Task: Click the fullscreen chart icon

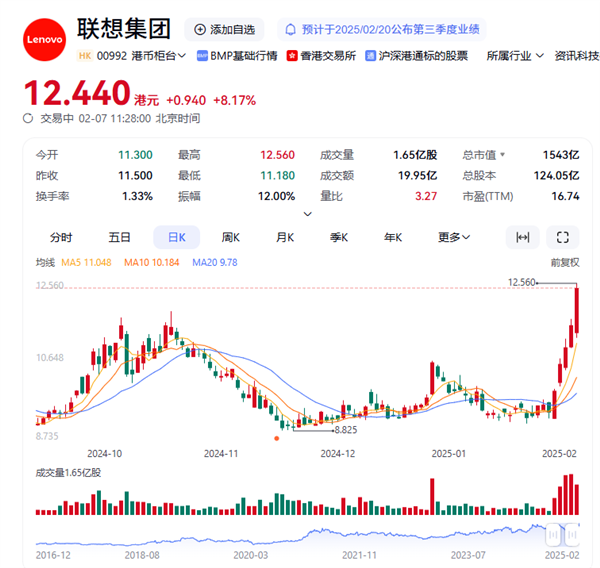Action: click(x=563, y=237)
